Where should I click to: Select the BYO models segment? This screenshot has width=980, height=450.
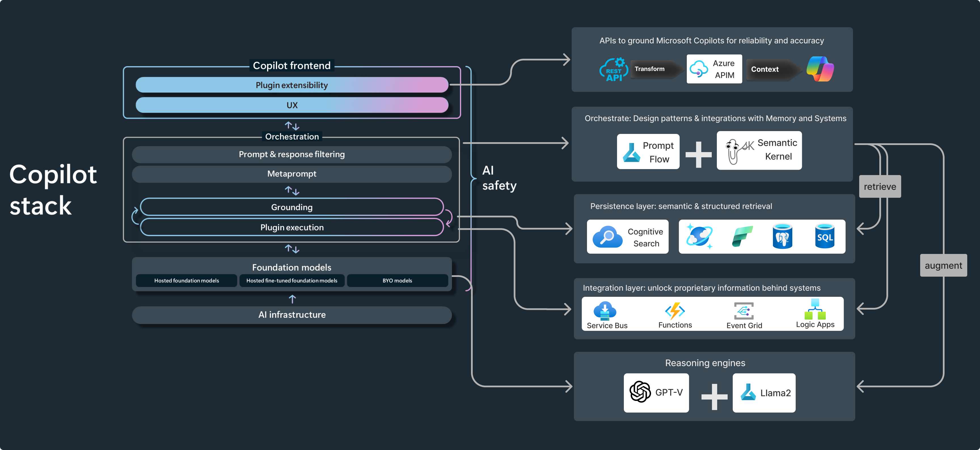click(397, 281)
